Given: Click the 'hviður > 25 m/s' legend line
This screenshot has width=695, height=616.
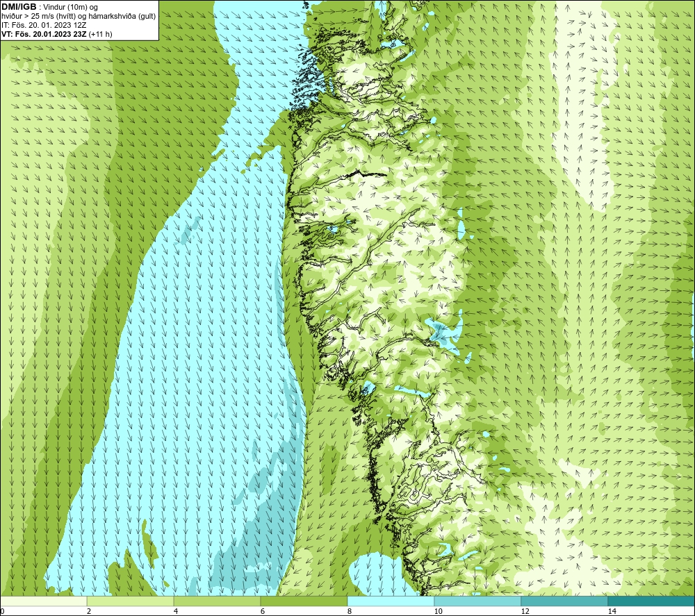Looking at the screenshot, I should (x=79, y=16).
